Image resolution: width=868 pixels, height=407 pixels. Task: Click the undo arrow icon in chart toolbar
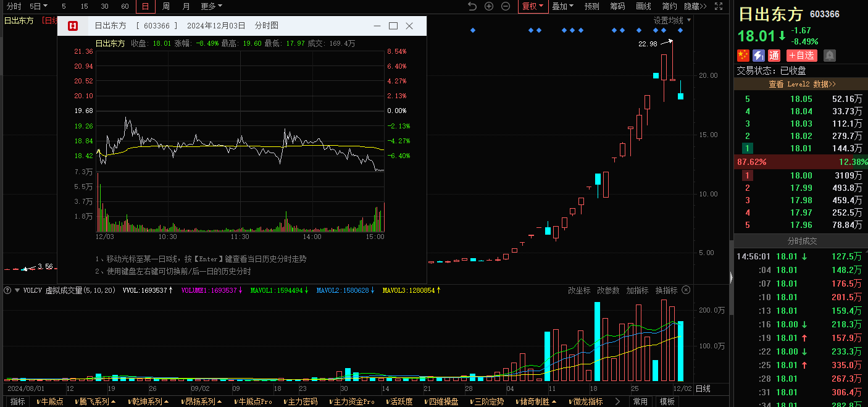point(472,6)
